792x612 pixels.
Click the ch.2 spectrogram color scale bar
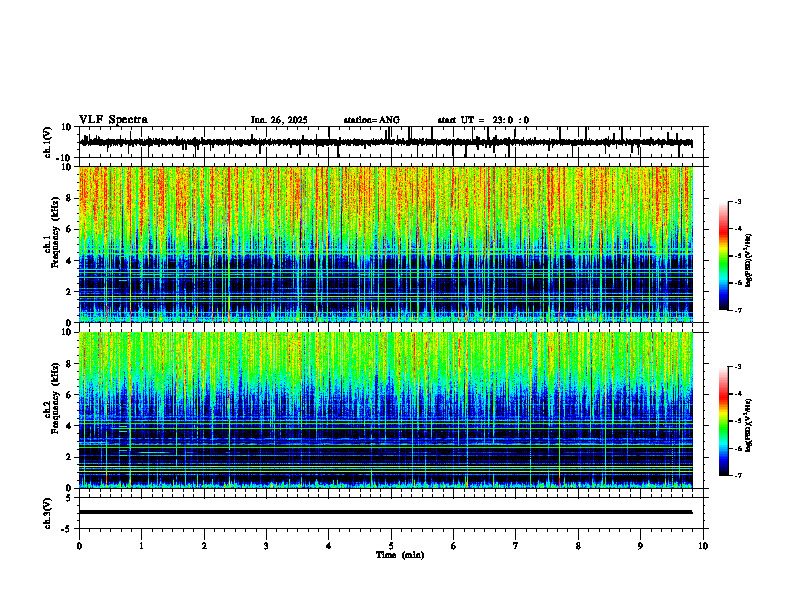pyautogui.click(x=723, y=421)
